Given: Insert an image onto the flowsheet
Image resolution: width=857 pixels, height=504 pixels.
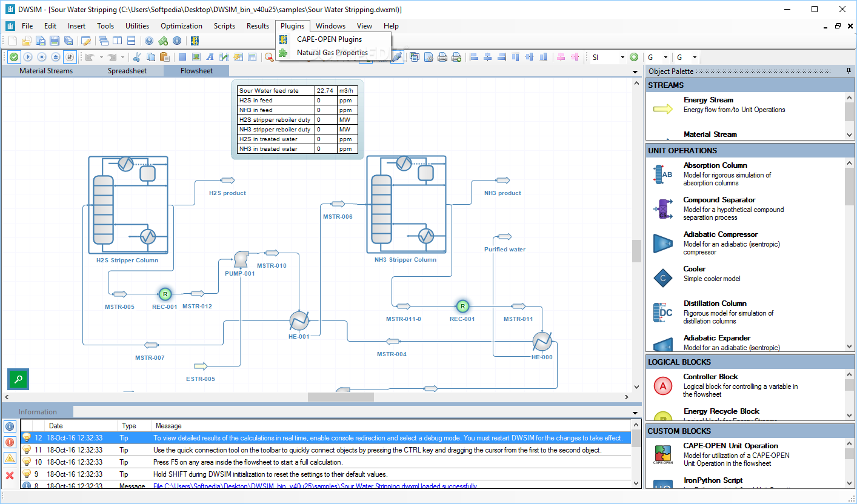Looking at the screenshot, I should tap(196, 57).
